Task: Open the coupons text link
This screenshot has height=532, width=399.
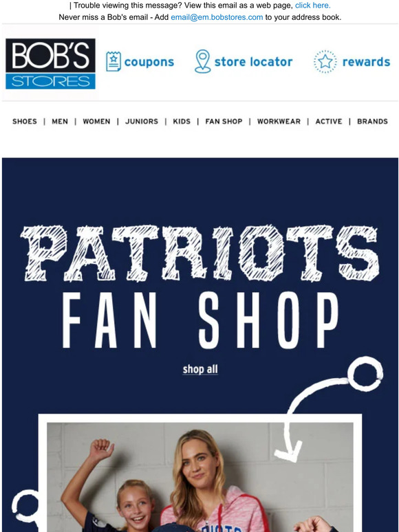Action: pyautogui.click(x=149, y=62)
